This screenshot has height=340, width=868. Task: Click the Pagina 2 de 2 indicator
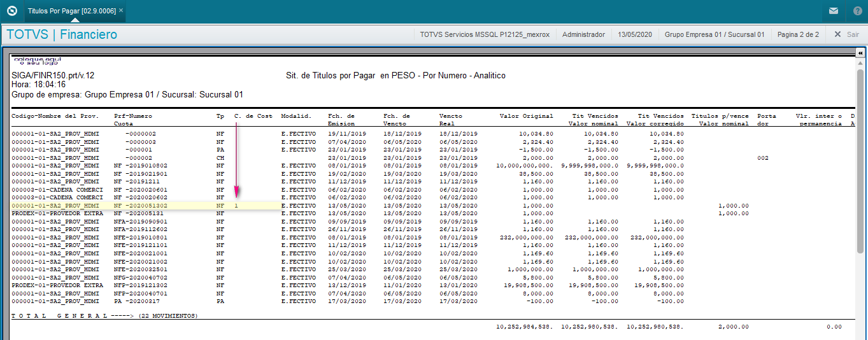point(798,34)
